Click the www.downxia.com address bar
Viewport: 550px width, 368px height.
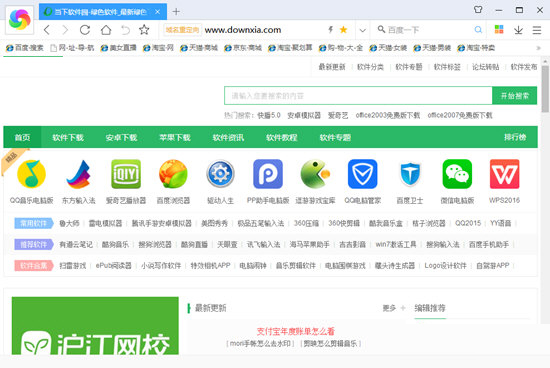[x=243, y=30]
